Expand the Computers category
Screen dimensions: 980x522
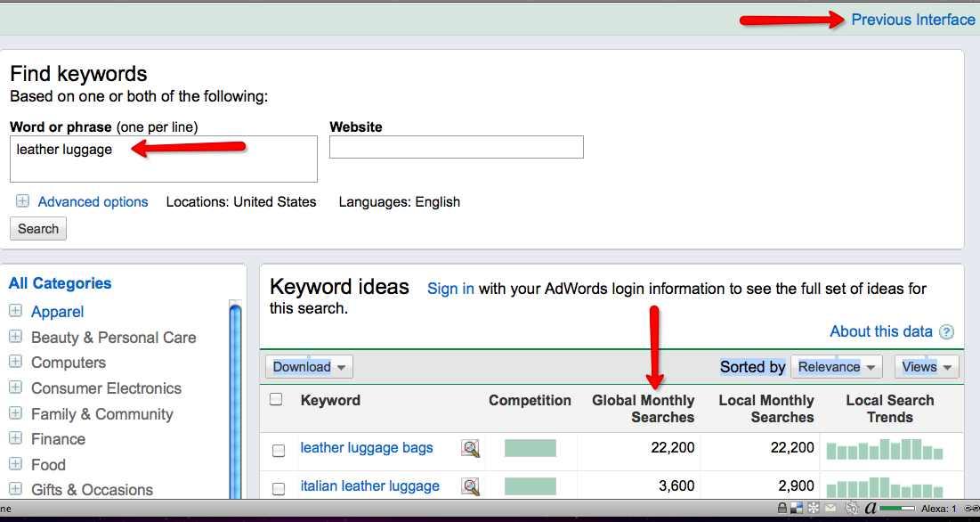click(x=15, y=362)
